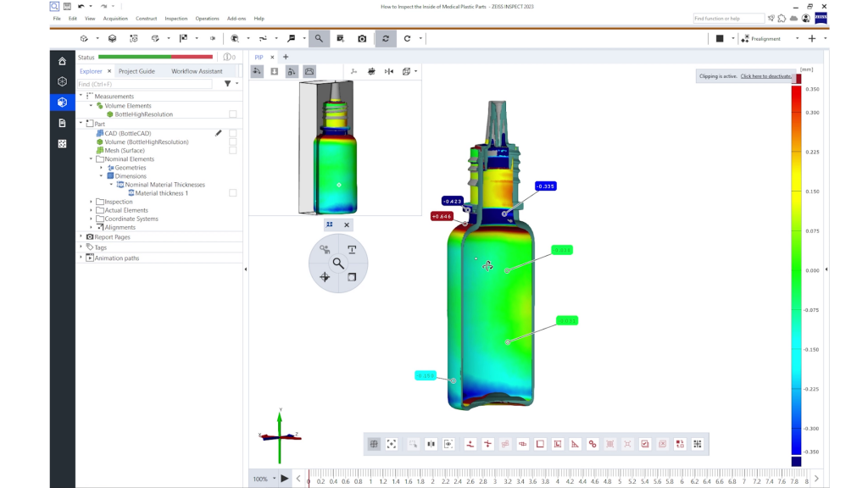Toggle visibility checkbox for CAD (BottleCAD)

(233, 133)
